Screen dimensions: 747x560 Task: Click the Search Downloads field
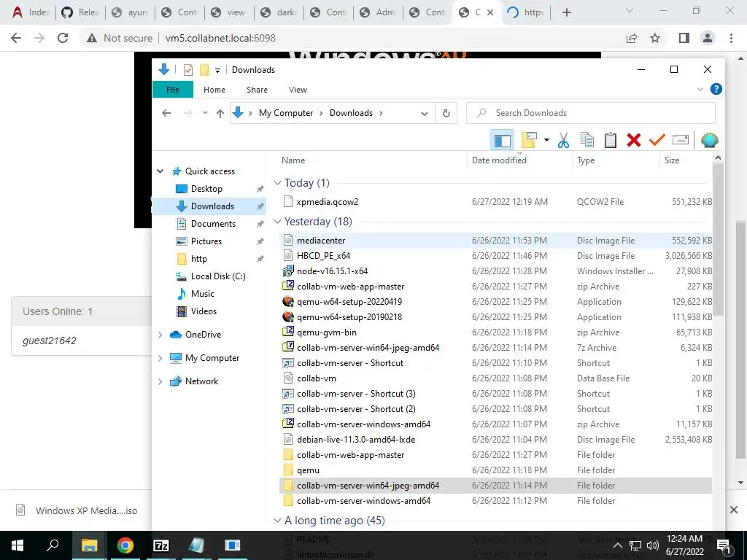tap(591, 113)
